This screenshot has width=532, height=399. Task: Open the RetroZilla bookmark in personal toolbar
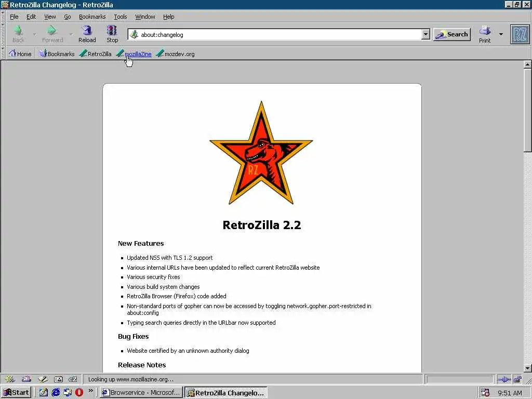point(96,54)
